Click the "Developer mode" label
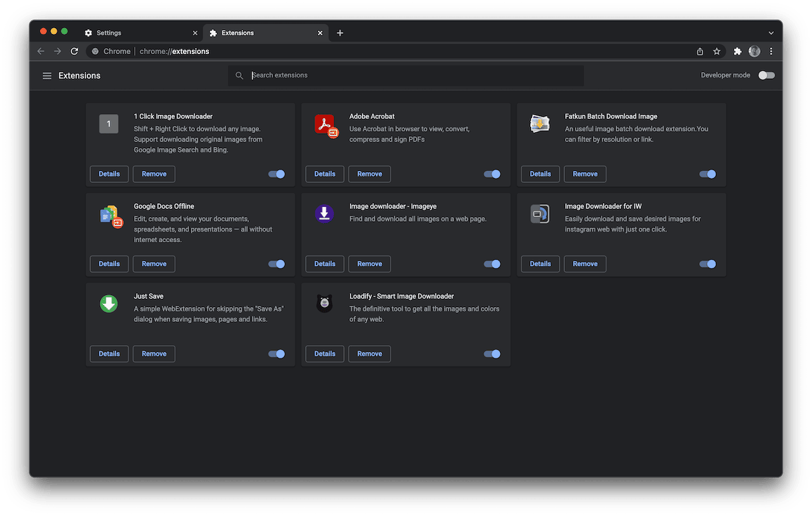This screenshot has width=812, height=516. click(x=725, y=75)
